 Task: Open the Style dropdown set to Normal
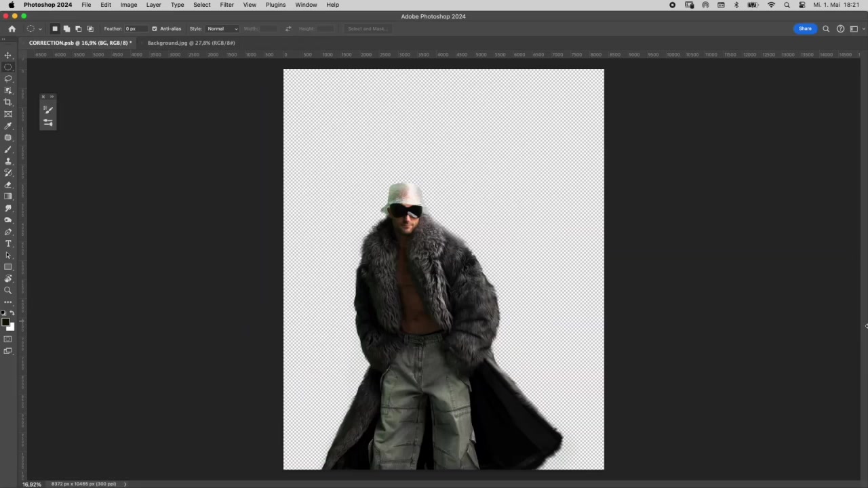pyautogui.click(x=222, y=29)
